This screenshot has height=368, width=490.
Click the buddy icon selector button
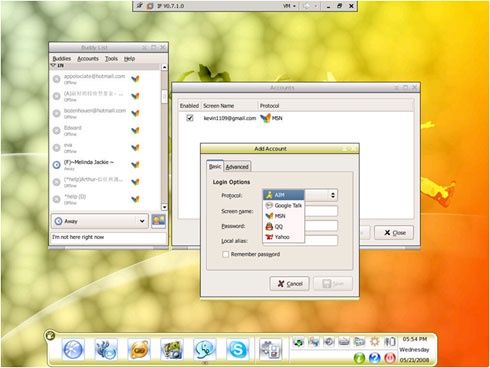click(158, 221)
